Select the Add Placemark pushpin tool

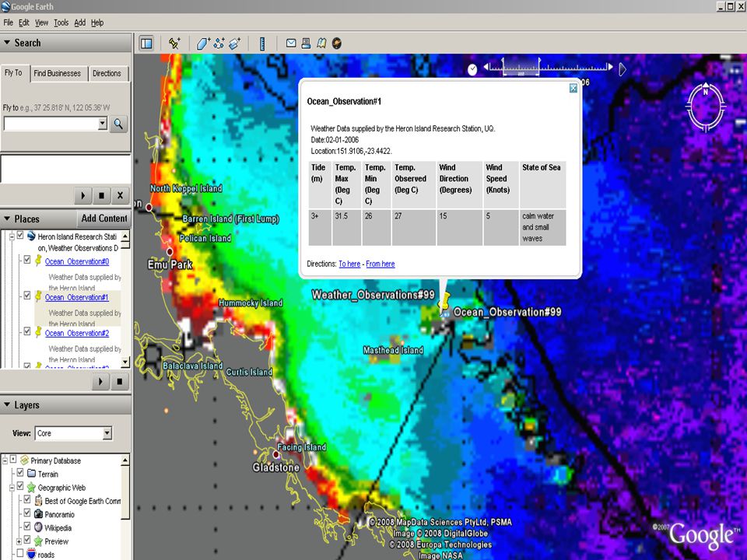(x=174, y=44)
